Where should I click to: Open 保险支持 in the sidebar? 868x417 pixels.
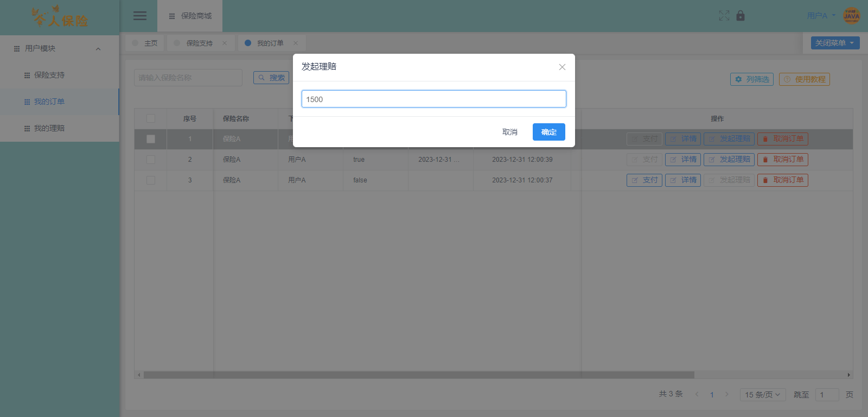tap(60, 75)
